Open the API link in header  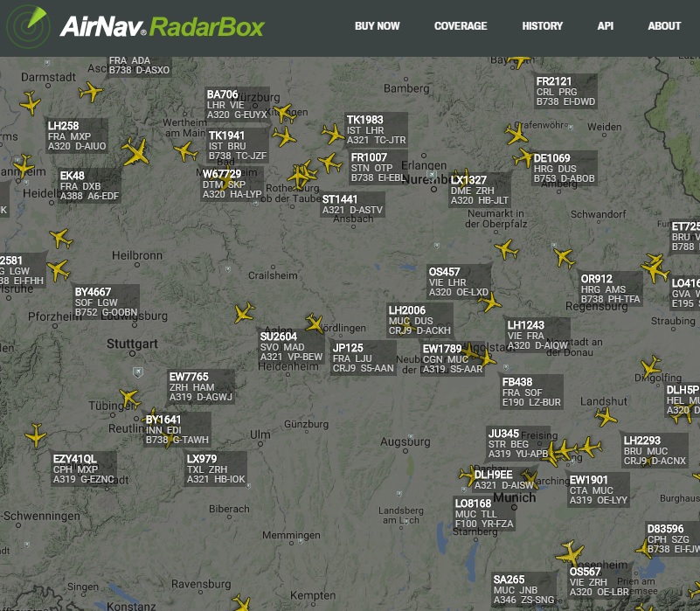coord(606,26)
